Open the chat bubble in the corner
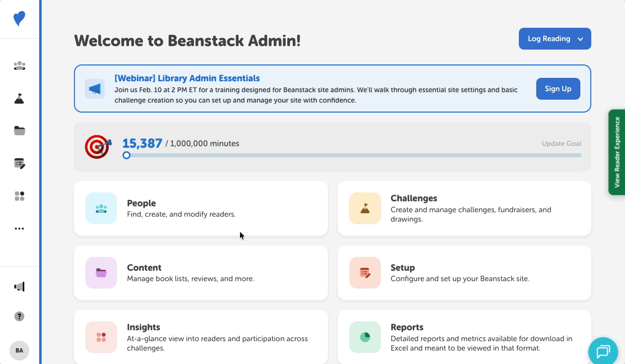This screenshot has height=364, width=625. click(x=603, y=352)
